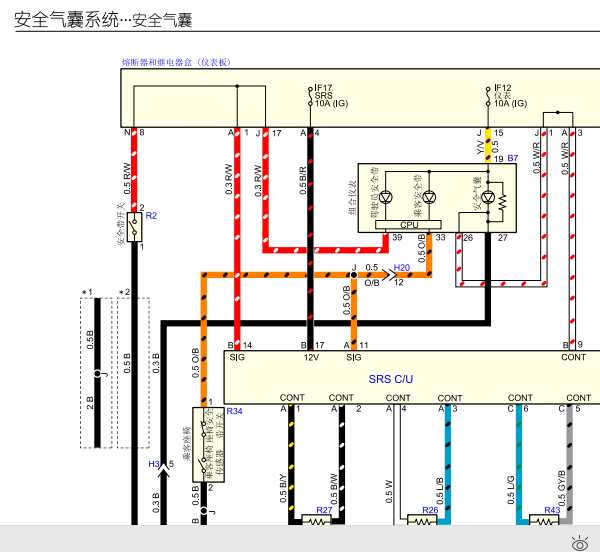The height and width of the screenshot is (552, 600).
Task: Open the R43 connector link
Action: [551, 511]
